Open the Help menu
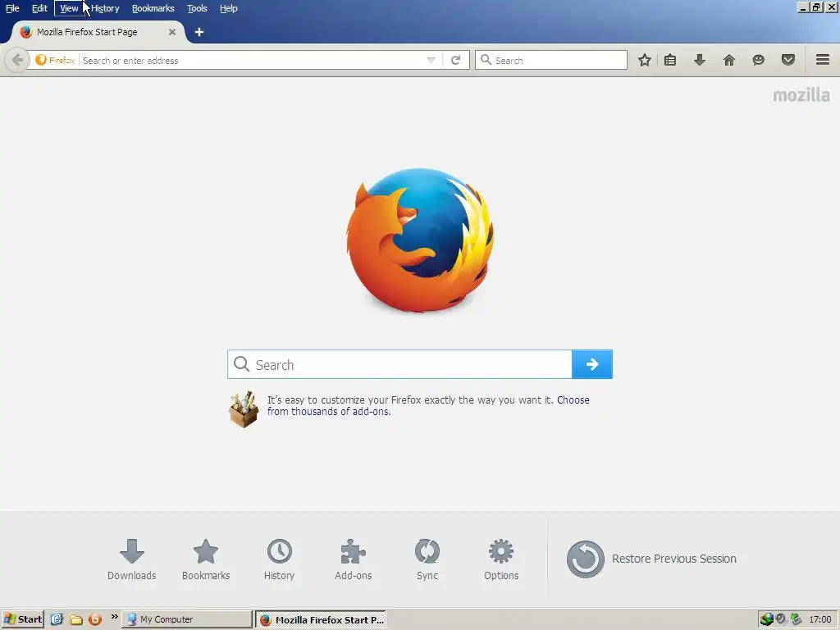The image size is (840, 630). click(x=228, y=8)
